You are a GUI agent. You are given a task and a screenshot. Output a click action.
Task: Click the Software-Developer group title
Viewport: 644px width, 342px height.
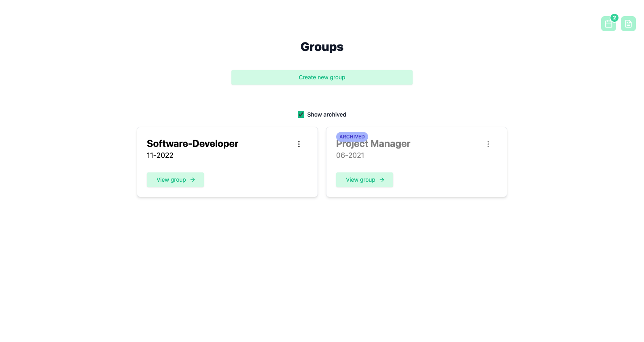click(193, 144)
